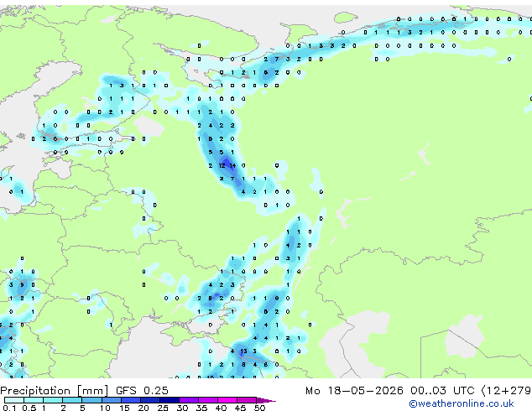Click the '00..03 UTC' time label
The image size is (532, 411).
(x=442, y=391)
